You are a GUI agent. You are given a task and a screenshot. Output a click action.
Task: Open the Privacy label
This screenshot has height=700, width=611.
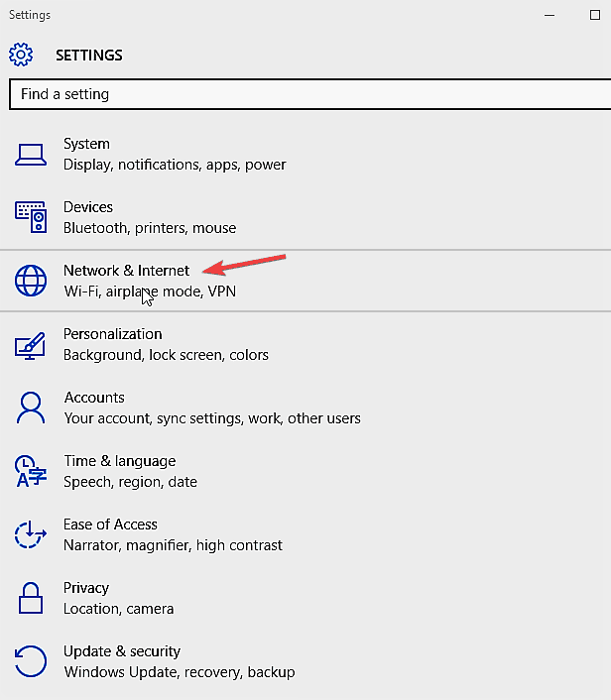(86, 588)
